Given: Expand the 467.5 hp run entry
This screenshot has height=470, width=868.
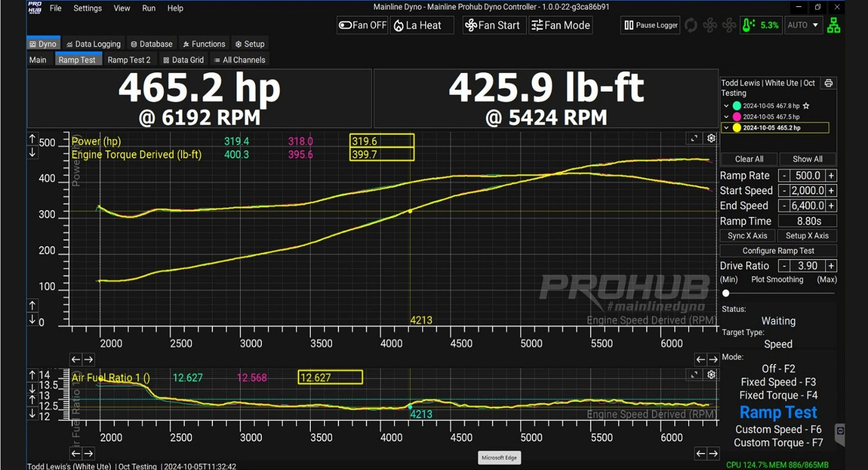Looking at the screenshot, I should (x=726, y=117).
